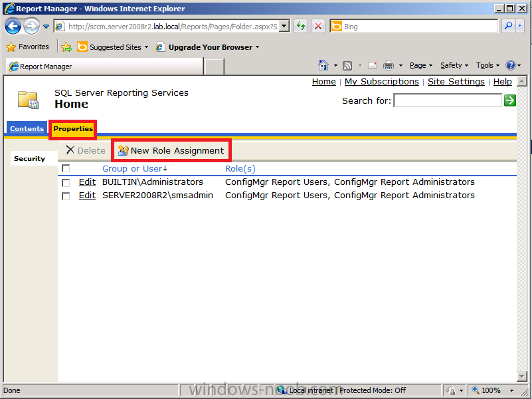Open the Safety menu
Viewport: 532px width, 399px height.
click(454, 65)
